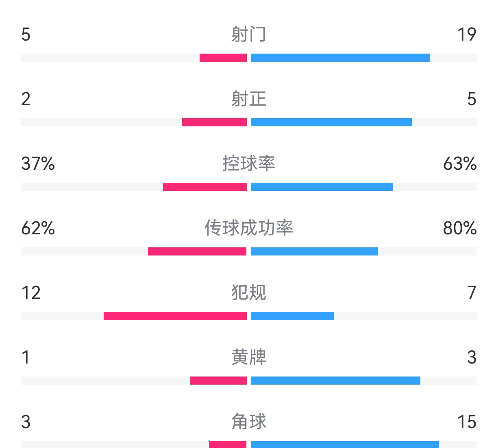The height and width of the screenshot is (448, 496).
Task: Click the pink 犯规 bar
Action: pos(175,316)
